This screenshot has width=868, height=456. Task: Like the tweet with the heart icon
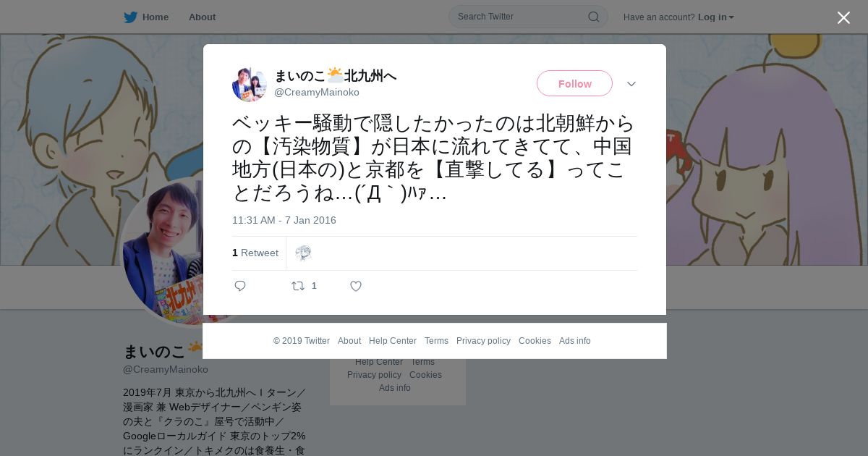click(x=356, y=286)
